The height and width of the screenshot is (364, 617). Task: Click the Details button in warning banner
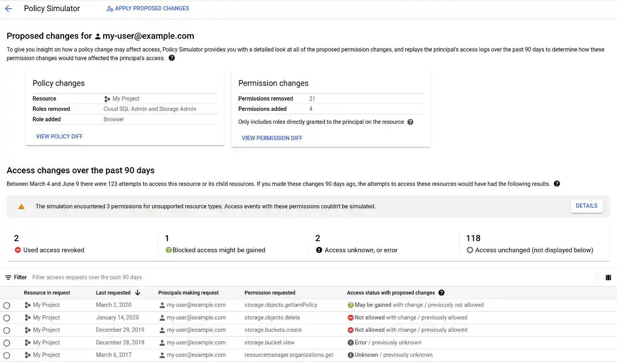point(586,206)
